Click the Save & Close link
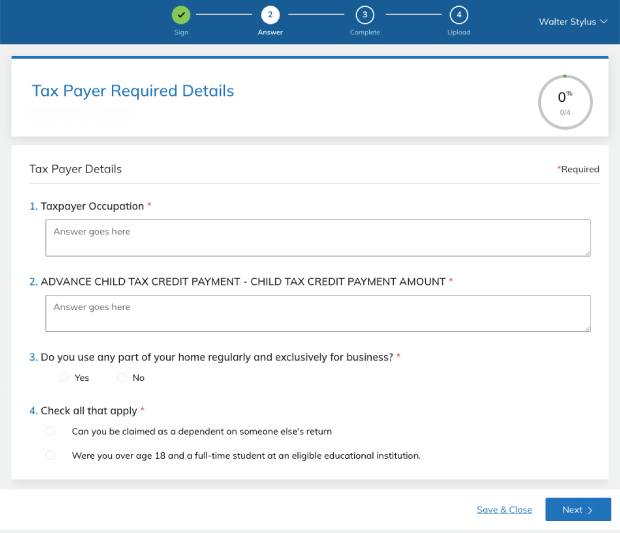Viewport: 620px width, 533px height. point(504,510)
